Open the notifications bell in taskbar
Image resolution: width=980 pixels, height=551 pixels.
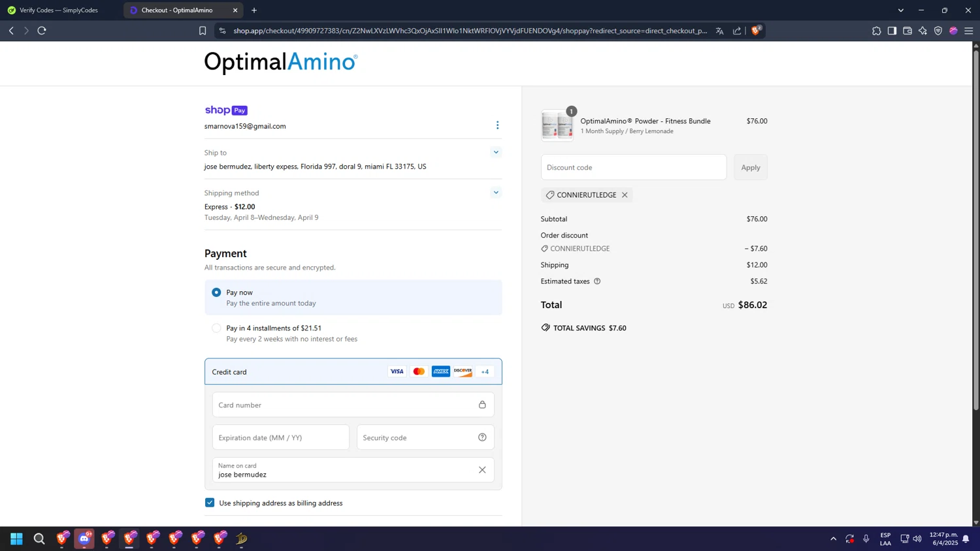point(966,539)
